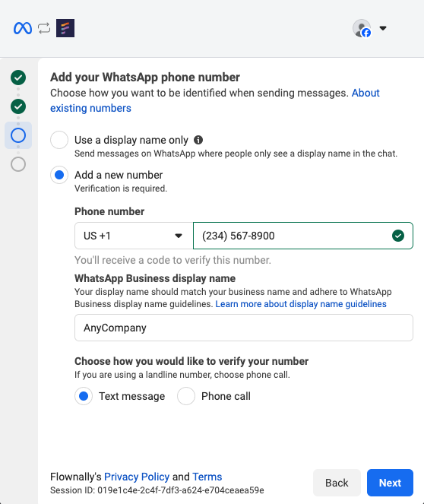The height and width of the screenshot is (504, 424).
Task: Click the phone number input field
Action: coord(303,236)
